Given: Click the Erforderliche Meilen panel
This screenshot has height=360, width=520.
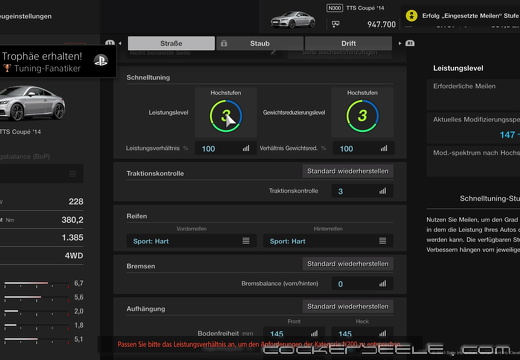Looking at the screenshot, I should coord(473,95).
